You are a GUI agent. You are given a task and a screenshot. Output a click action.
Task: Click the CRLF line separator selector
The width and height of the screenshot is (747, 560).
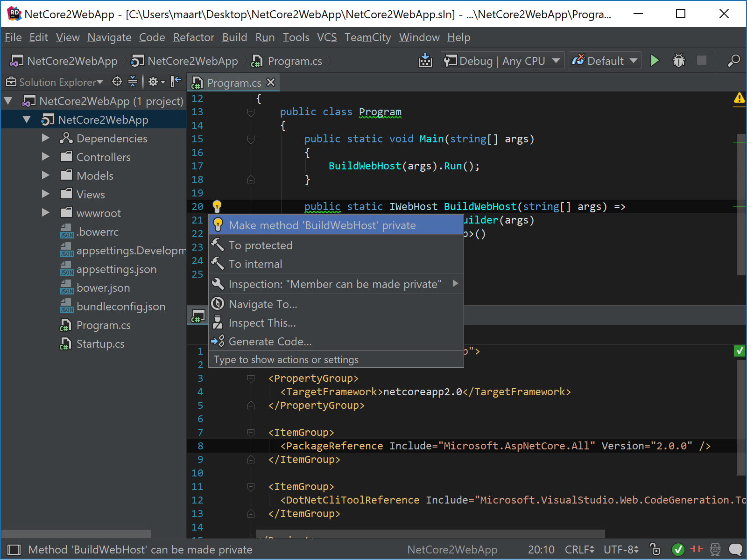579,550
